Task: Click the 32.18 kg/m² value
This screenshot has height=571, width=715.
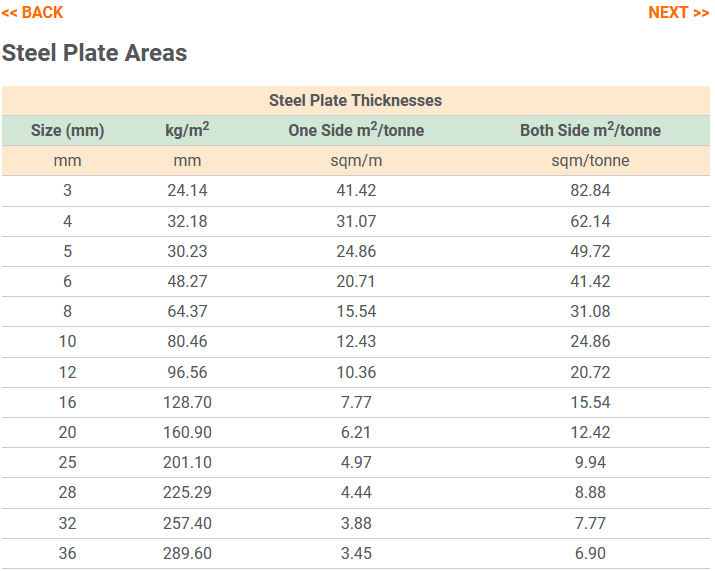Action: pos(187,221)
